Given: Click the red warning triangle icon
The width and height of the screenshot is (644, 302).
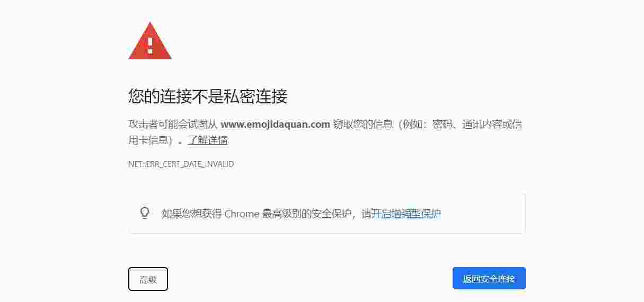Looking at the screenshot, I should [x=150, y=41].
